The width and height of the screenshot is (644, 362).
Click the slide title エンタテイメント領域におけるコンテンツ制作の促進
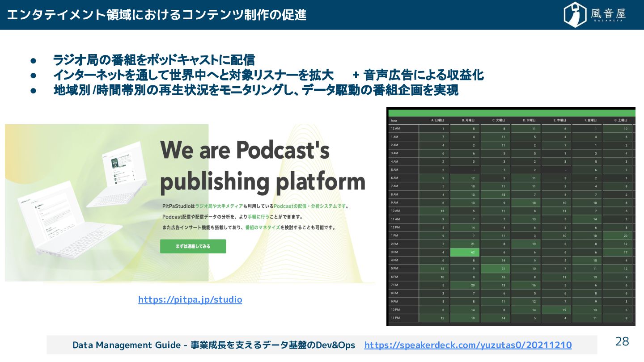(157, 15)
